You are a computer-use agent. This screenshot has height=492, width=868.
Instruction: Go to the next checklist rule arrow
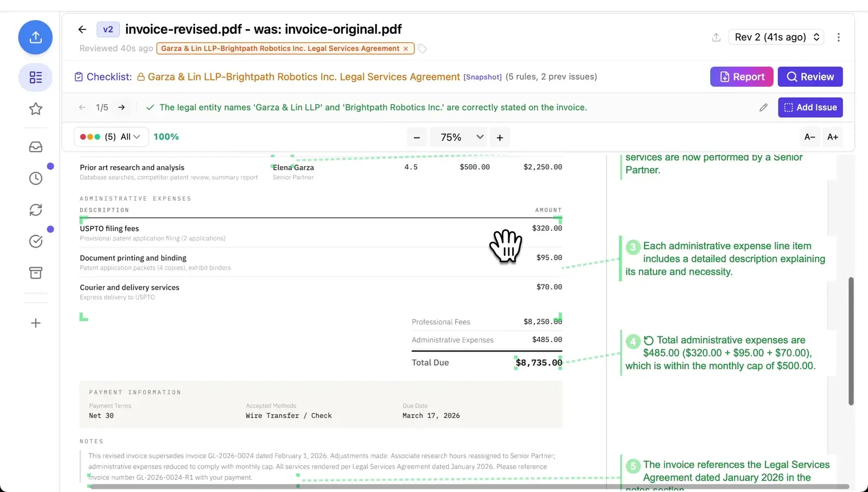click(122, 108)
